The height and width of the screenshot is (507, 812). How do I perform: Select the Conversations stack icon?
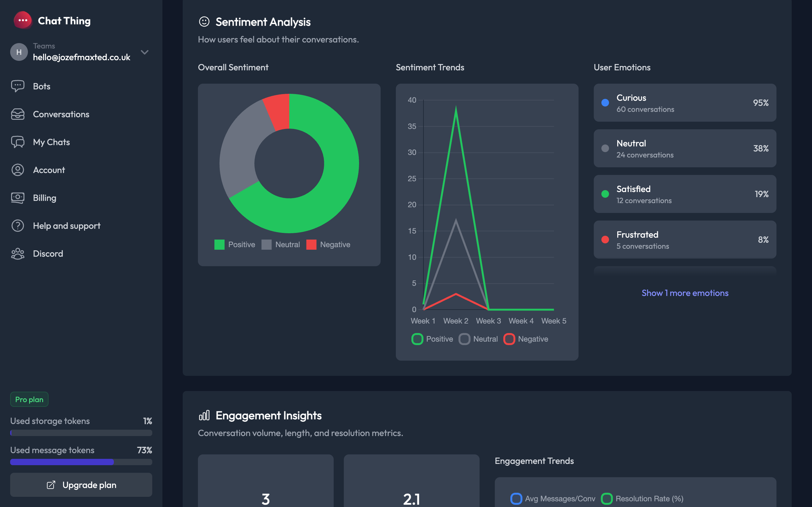[18, 114]
